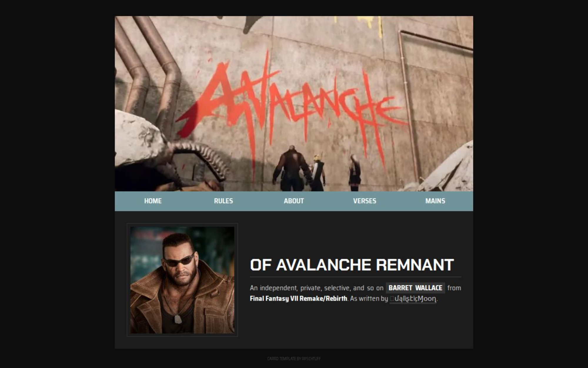Viewport: 588px width, 368px height.
Task: Select the ABOUT tab in navigation bar
Action: pyautogui.click(x=294, y=201)
